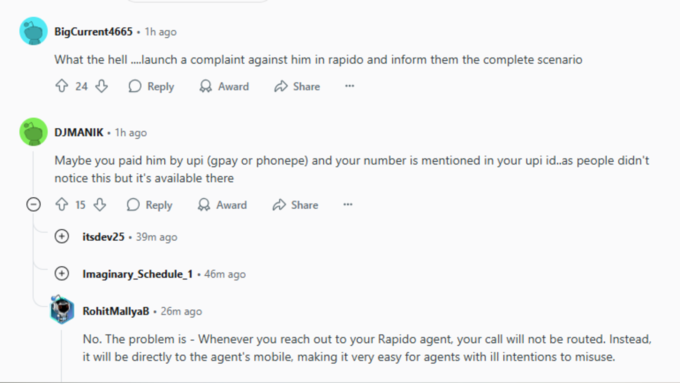Reply to DJMANIK's comment

point(149,205)
